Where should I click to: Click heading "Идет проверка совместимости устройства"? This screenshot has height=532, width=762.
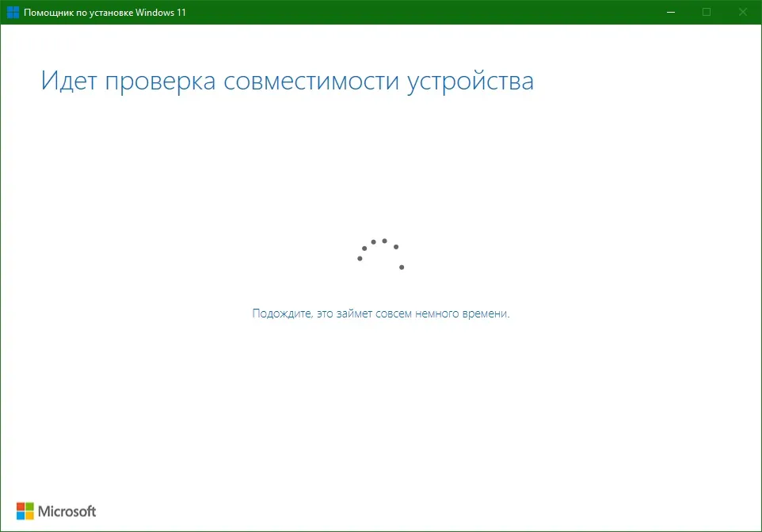pyautogui.click(x=288, y=81)
